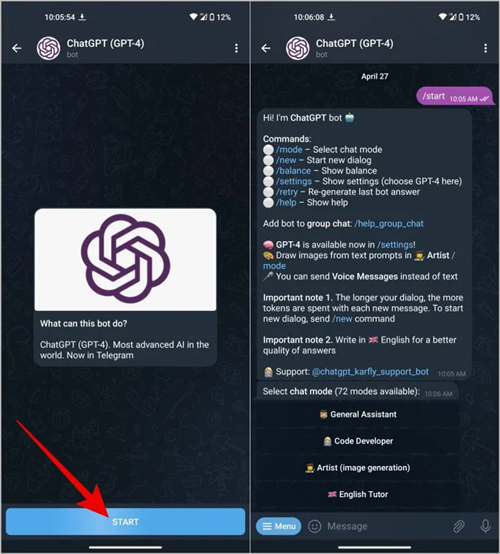
Task: Tap the back arrow in right chat
Action: point(266,48)
